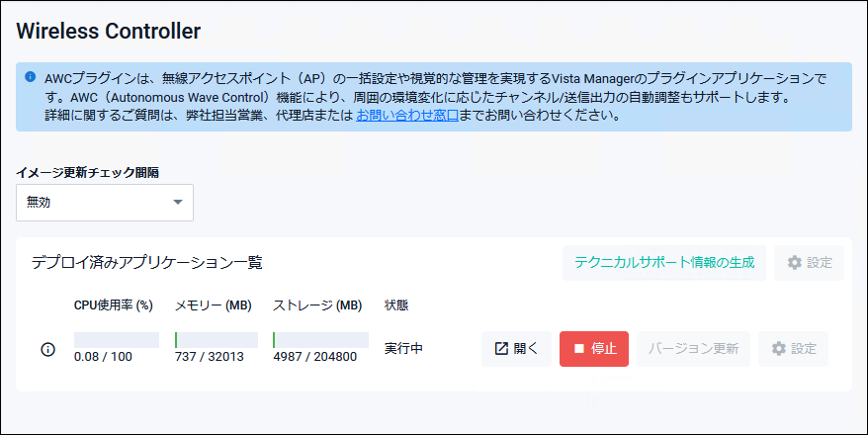Open the application with 開く button
The height and width of the screenshot is (435, 868).
pos(516,349)
